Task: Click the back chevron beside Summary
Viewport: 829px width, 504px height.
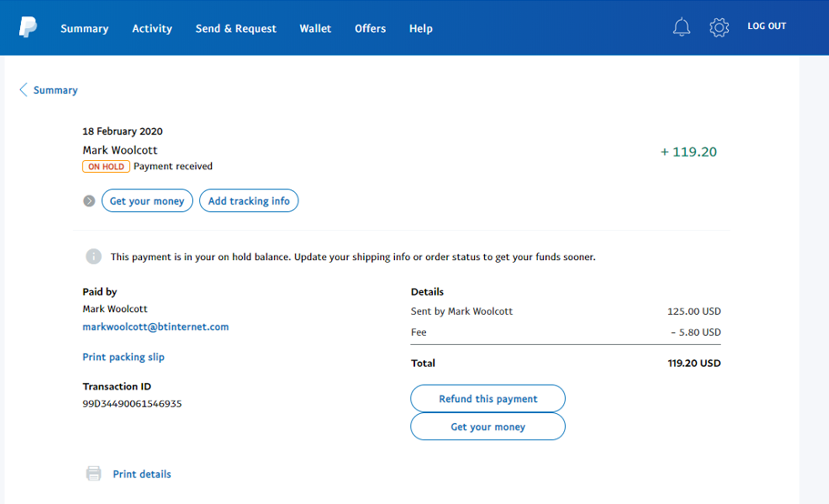Action: click(24, 90)
